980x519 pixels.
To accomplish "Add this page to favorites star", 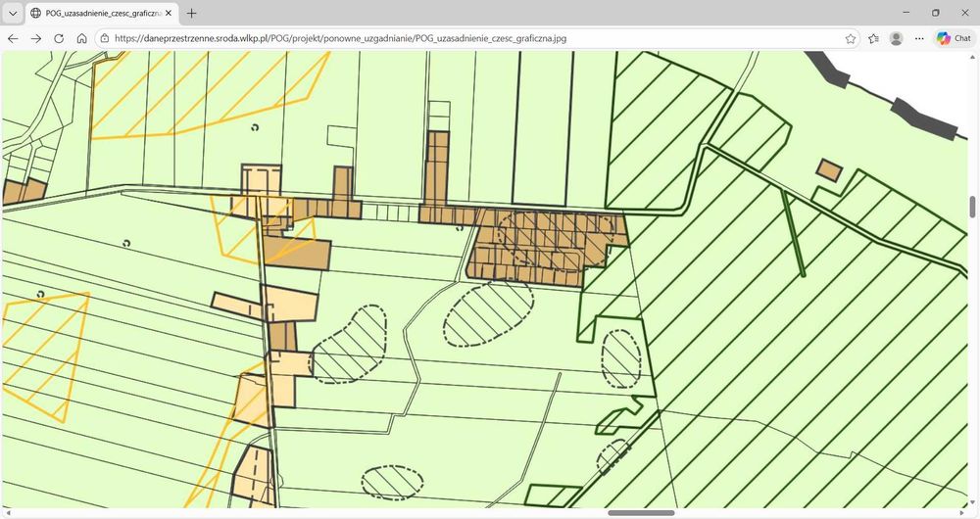I will [850, 39].
